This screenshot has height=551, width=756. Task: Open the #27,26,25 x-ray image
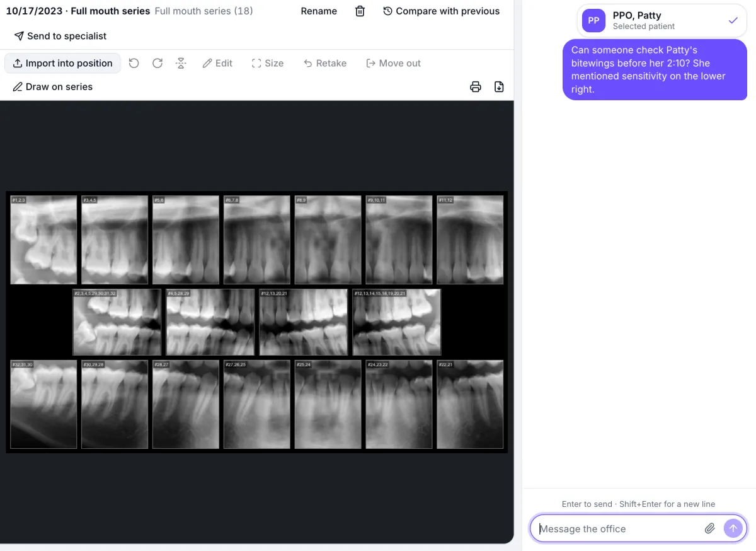point(257,404)
